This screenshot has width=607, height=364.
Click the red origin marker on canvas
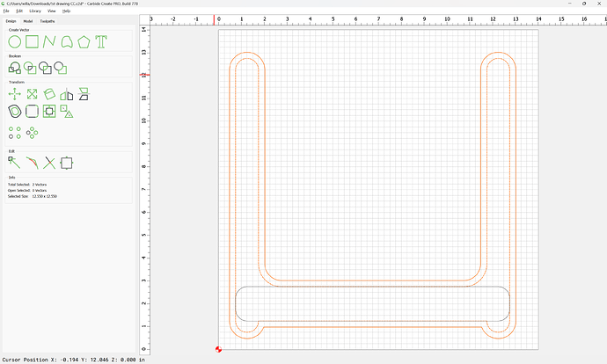click(x=218, y=349)
